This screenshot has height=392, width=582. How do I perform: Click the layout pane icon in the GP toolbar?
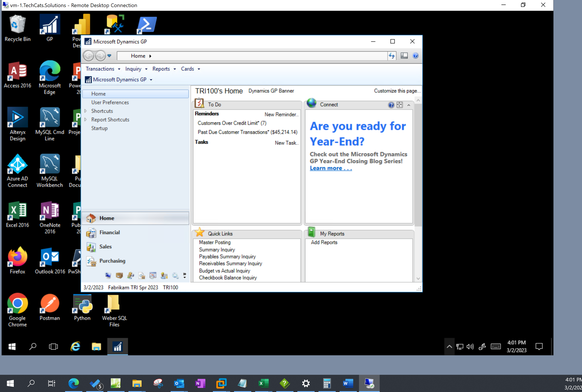[404, 56]
